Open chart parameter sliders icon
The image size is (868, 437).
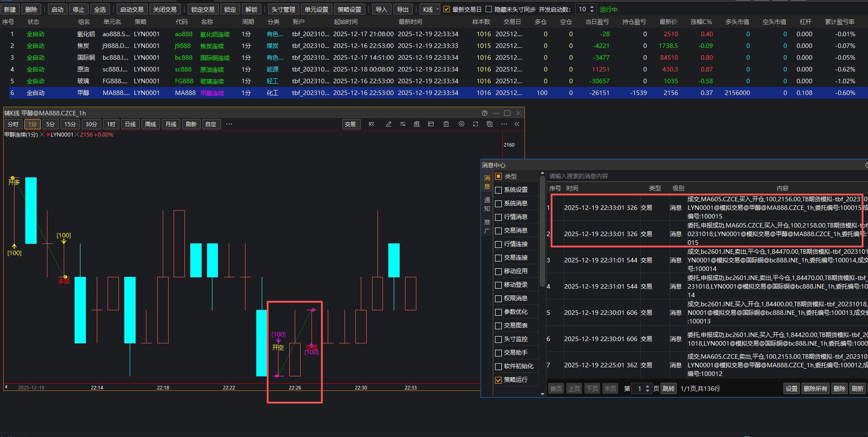(402, 124)
